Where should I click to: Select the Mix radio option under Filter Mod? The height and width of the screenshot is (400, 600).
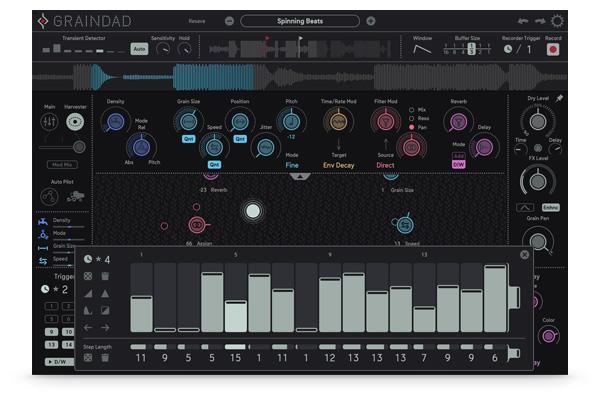412,108
